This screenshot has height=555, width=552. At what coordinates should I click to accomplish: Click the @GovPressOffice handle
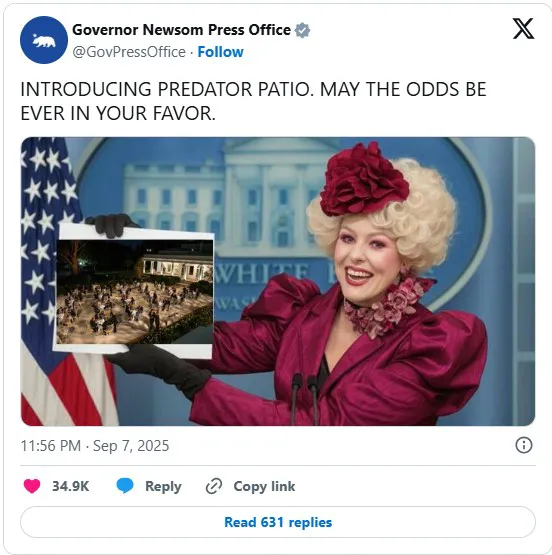click(x=129, y=52)
